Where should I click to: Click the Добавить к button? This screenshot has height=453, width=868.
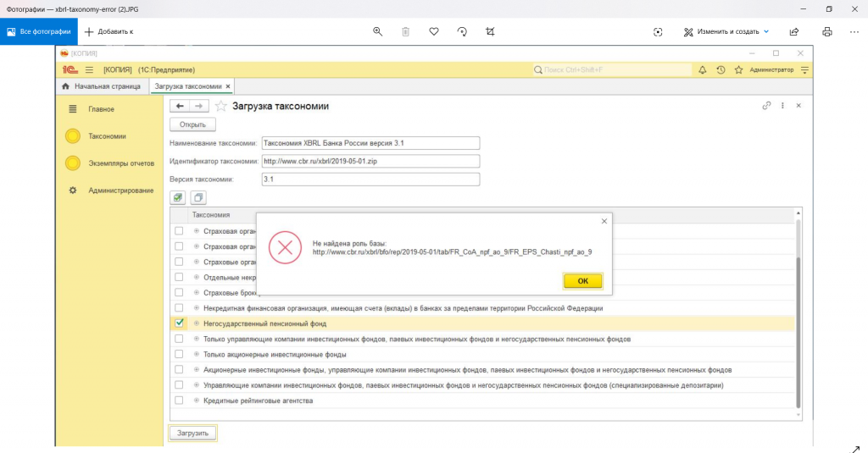(109, 31)
